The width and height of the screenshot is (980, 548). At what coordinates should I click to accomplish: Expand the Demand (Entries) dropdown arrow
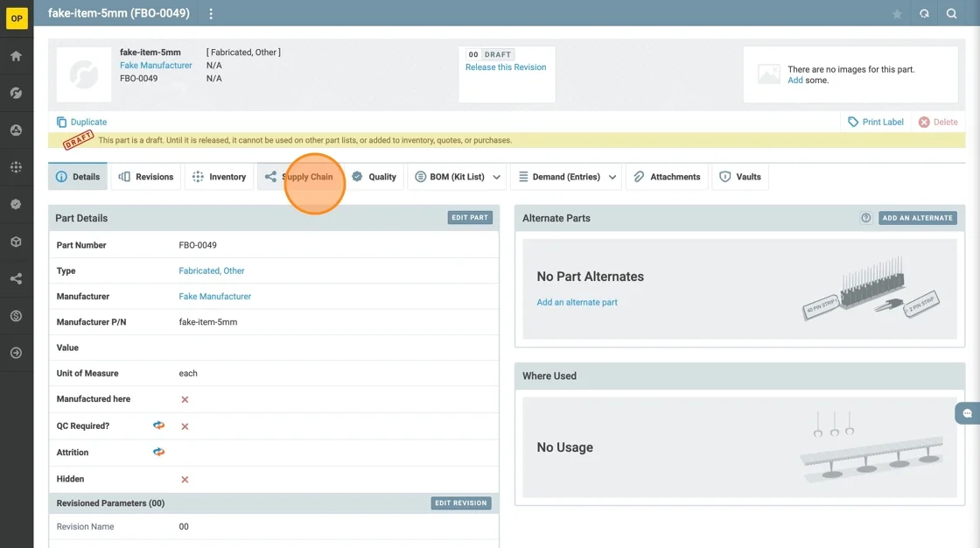[612, 177]
